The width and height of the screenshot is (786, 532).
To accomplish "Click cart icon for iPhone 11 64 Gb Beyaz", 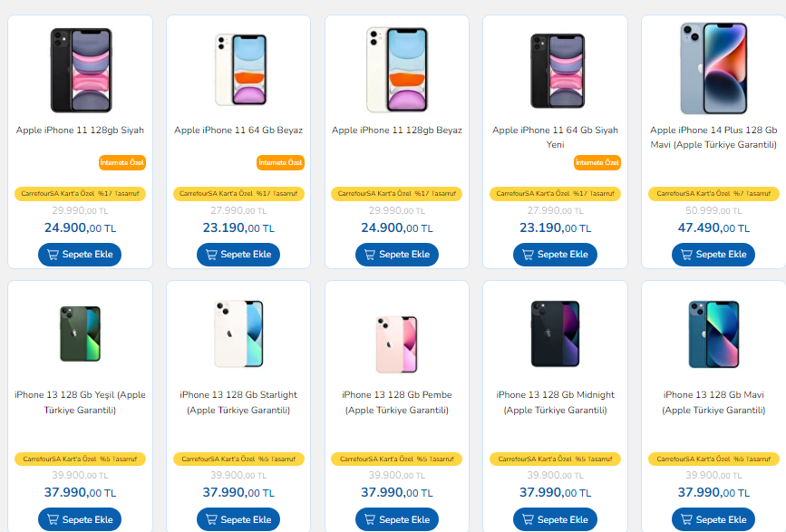I will 212,255.
